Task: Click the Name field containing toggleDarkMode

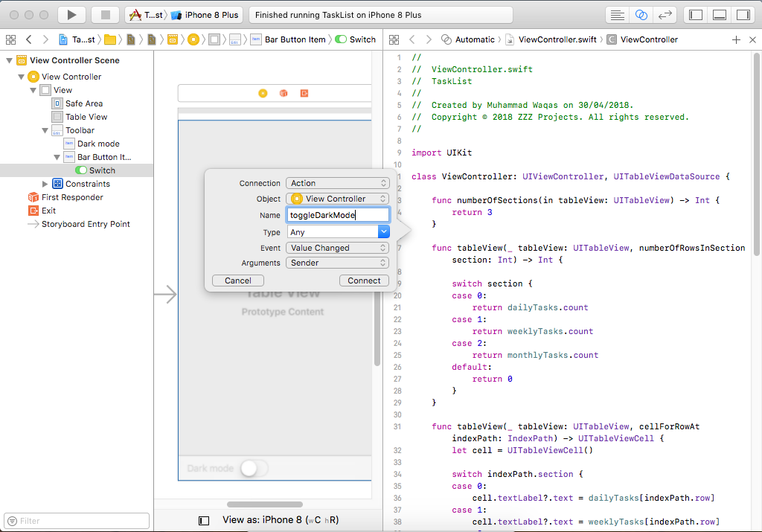Action: pos(337,215)
